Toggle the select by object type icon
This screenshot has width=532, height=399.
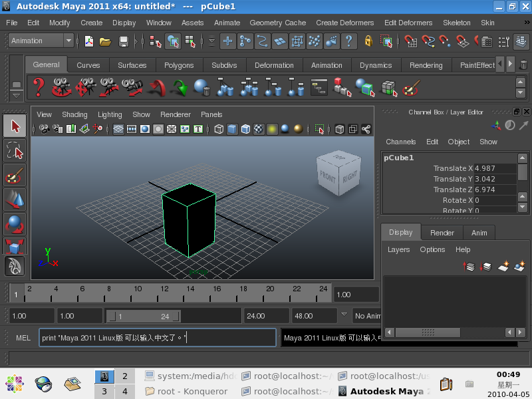173,41
